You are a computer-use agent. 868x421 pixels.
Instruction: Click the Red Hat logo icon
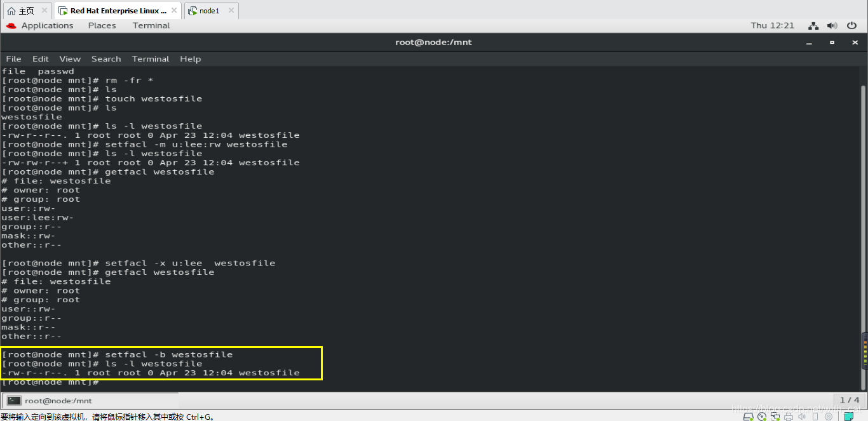[11, 25]
